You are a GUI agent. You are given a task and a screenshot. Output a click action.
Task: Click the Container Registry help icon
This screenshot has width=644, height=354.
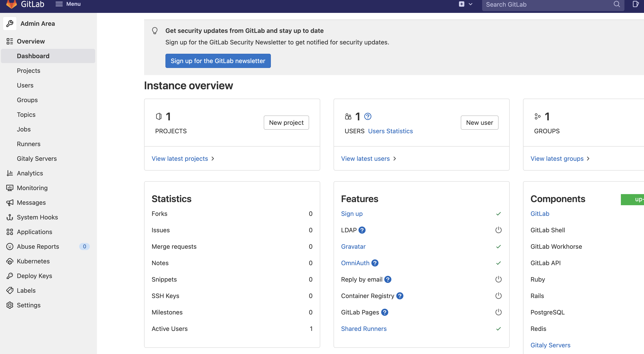[400, 296]
